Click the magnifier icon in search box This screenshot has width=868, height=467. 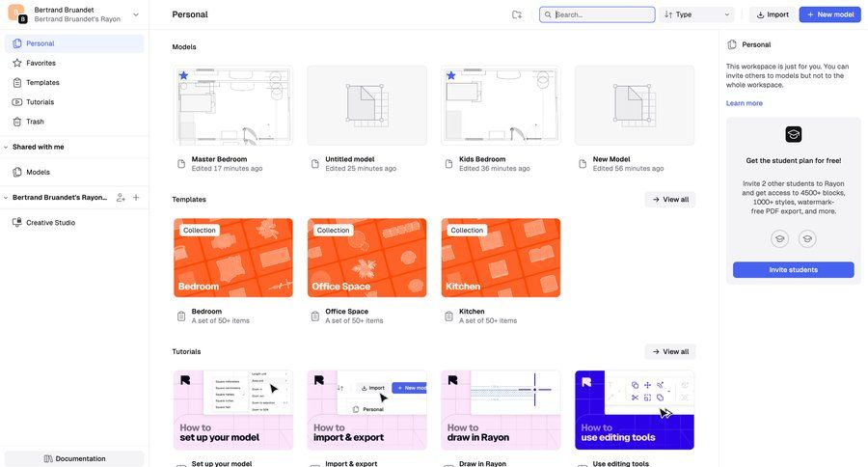(x=548, y=15)
